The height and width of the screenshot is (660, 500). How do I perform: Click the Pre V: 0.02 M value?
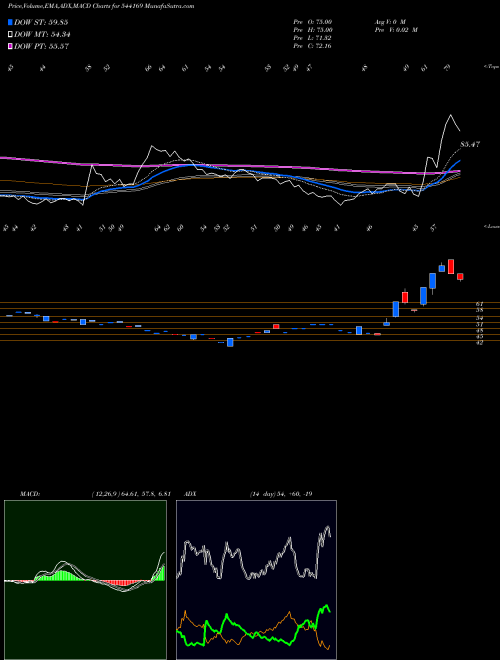(395, 30)
